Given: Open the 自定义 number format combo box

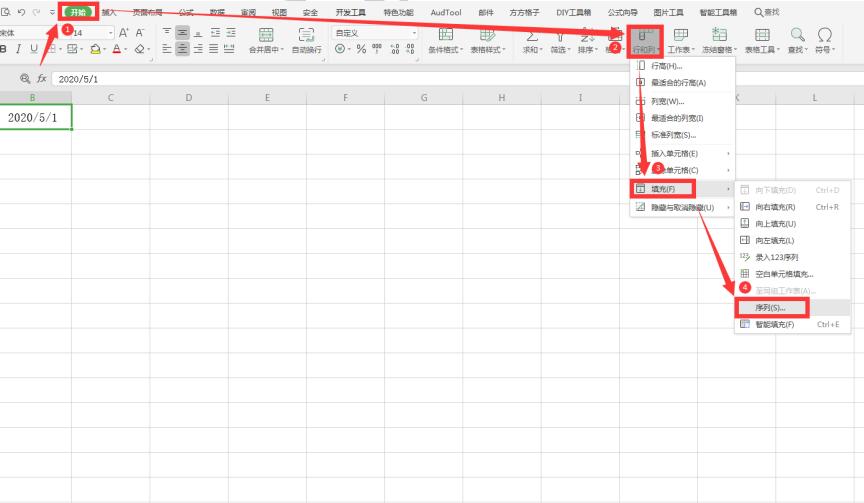Looking at the screenshot, I should (x=375, y=33).
